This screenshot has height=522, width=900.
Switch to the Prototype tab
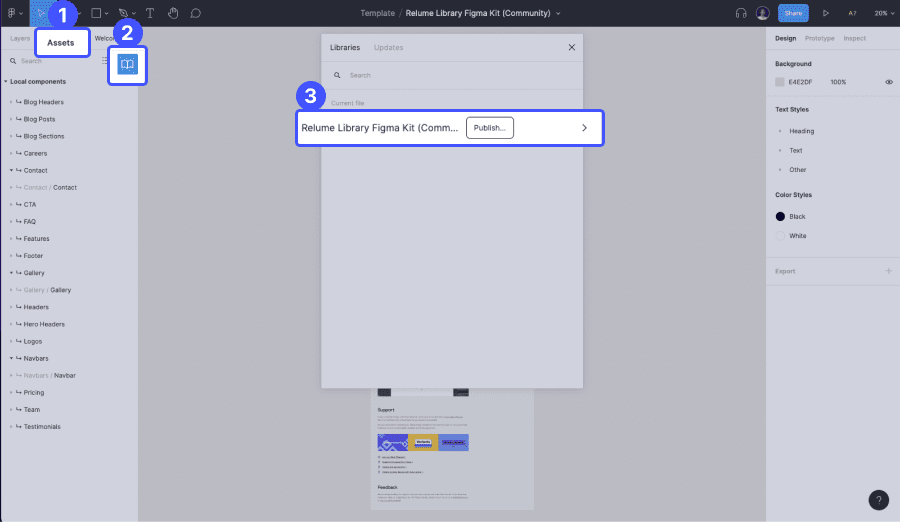(820, 38)
